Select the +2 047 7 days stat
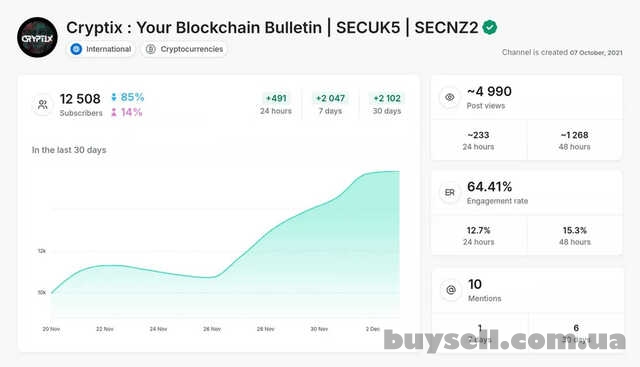Image resolution: width=640 pixels, height=367 pixels. 331,104
